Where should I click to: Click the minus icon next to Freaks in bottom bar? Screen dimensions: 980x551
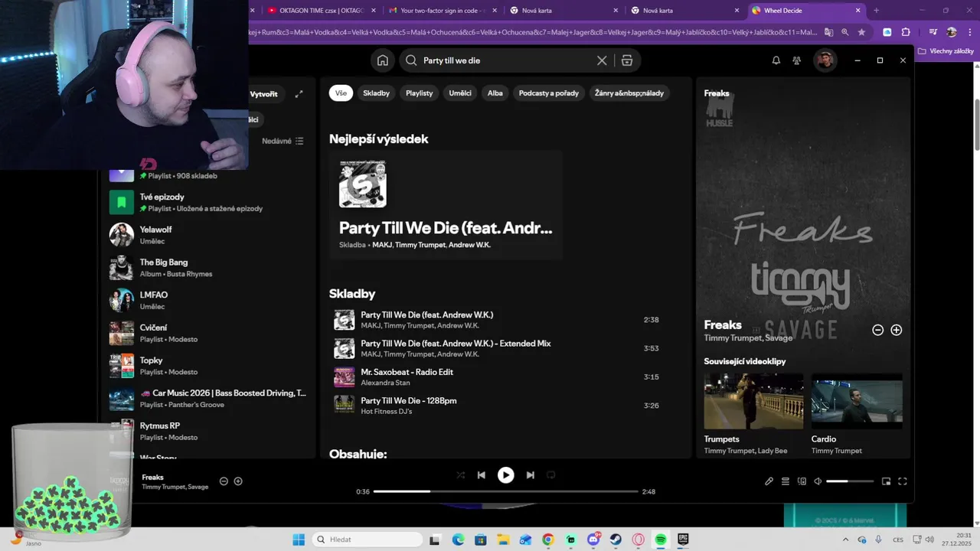pos(224,481)
